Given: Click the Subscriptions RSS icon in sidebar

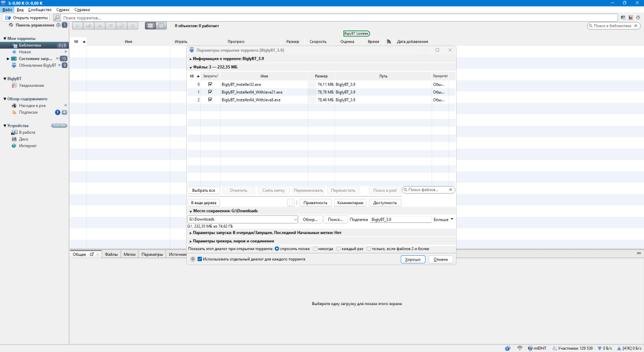Looking at the screenshot, I should 15,112.
